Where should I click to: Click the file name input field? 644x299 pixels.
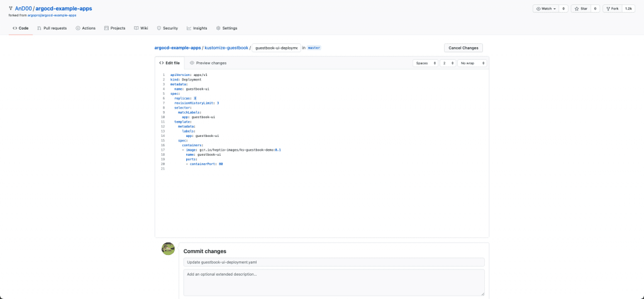coord(276,48)
